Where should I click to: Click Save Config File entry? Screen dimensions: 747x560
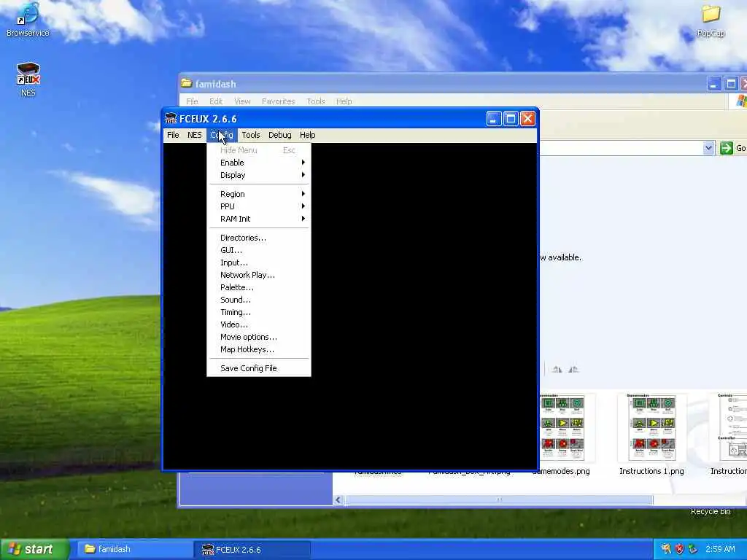point(259,368)
